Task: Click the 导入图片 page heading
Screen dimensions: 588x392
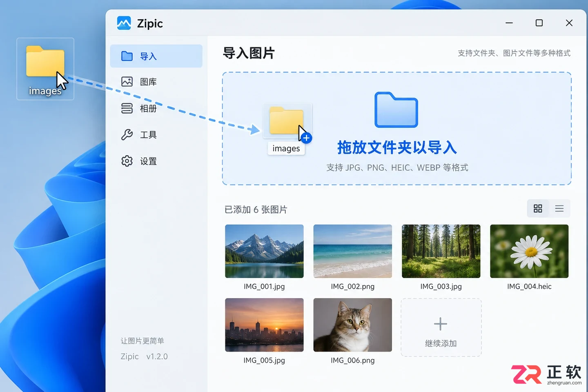Action: [x=249, y=53]
